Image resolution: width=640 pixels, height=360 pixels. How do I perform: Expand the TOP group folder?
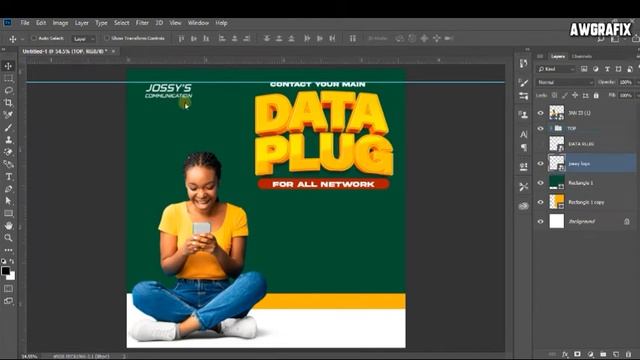click(551, 129)
